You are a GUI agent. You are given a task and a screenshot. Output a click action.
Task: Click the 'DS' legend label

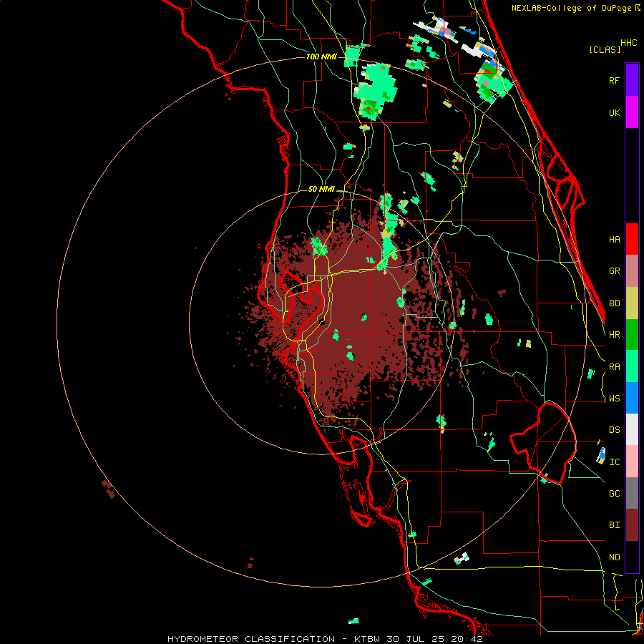(x=614, y=430)
